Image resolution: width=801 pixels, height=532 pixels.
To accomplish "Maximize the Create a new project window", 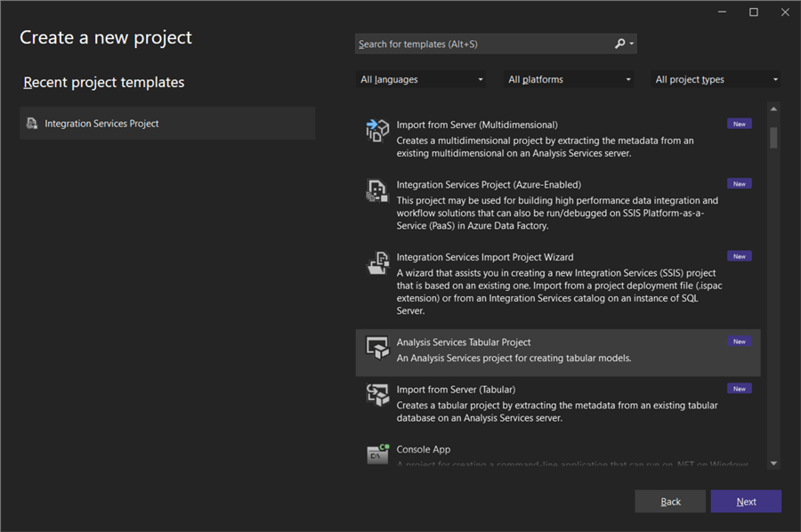I will click(x=754, y=12).
